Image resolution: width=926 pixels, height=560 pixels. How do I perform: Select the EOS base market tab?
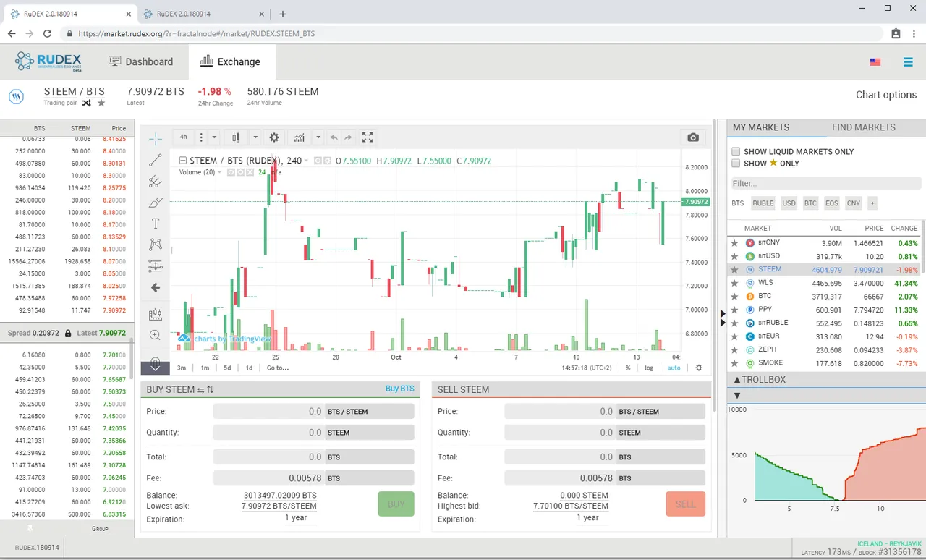(x=832, y=203)
